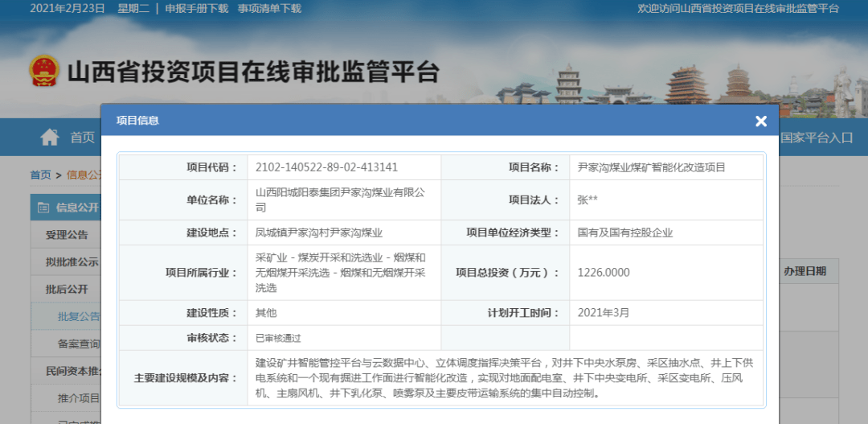Open 备案查询 in the sidebar

(x=79, y=344)
